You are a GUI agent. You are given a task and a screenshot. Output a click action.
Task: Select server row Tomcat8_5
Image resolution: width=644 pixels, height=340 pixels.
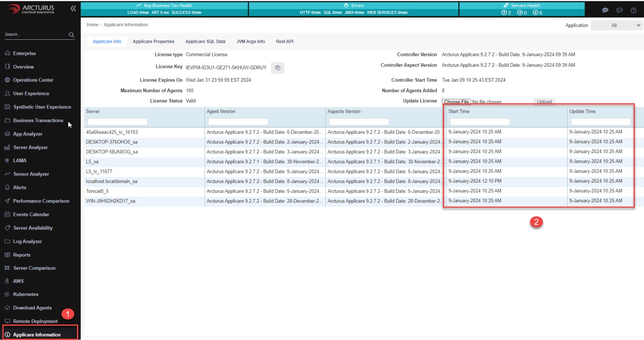pos(97,191)
